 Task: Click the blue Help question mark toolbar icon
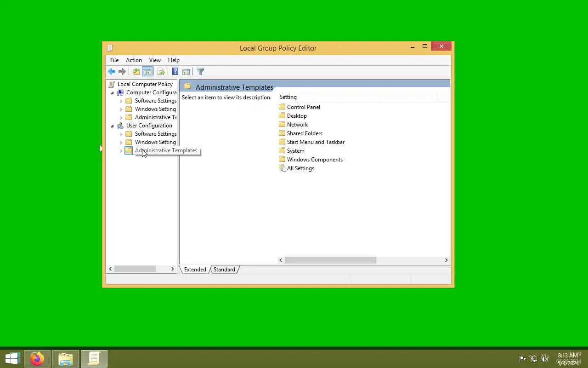click(175, 72)
